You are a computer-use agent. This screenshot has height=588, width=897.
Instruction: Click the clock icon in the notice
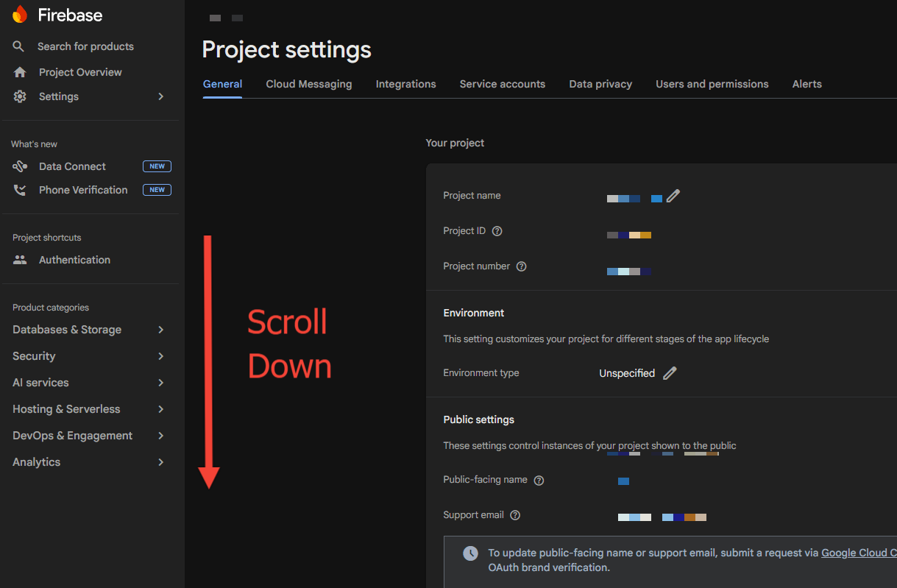[x=470, y=553]
